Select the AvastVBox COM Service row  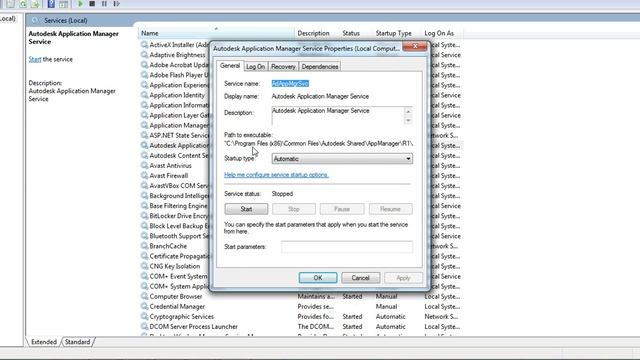point(175,186)
